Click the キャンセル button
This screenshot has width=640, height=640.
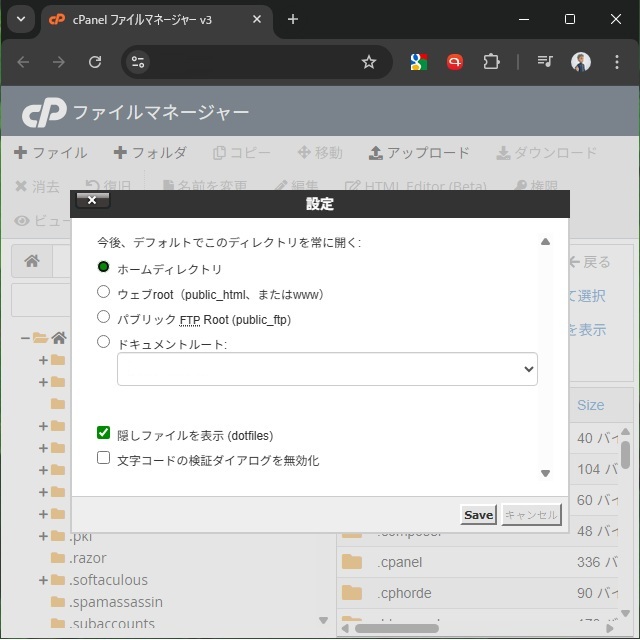pos(531,515)
